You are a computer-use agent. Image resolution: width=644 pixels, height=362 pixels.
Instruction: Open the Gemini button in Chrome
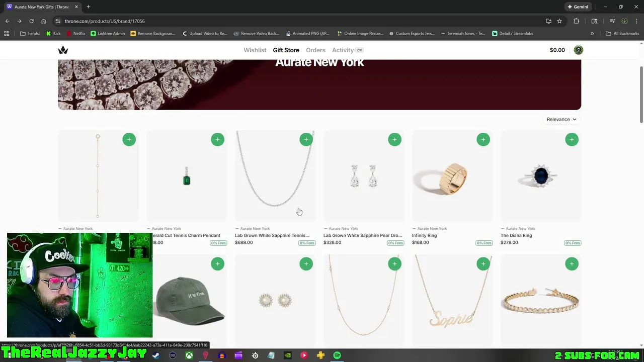(x=577, y=7)
